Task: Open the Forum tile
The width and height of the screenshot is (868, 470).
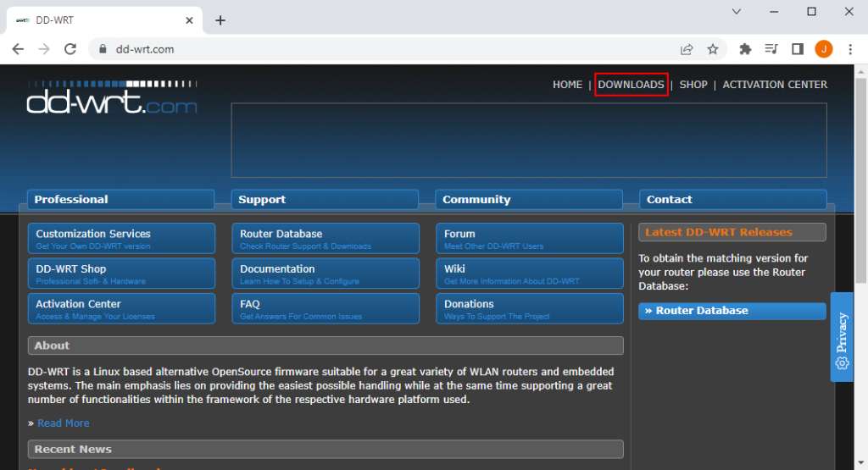Action: click(x=530, y=238)
